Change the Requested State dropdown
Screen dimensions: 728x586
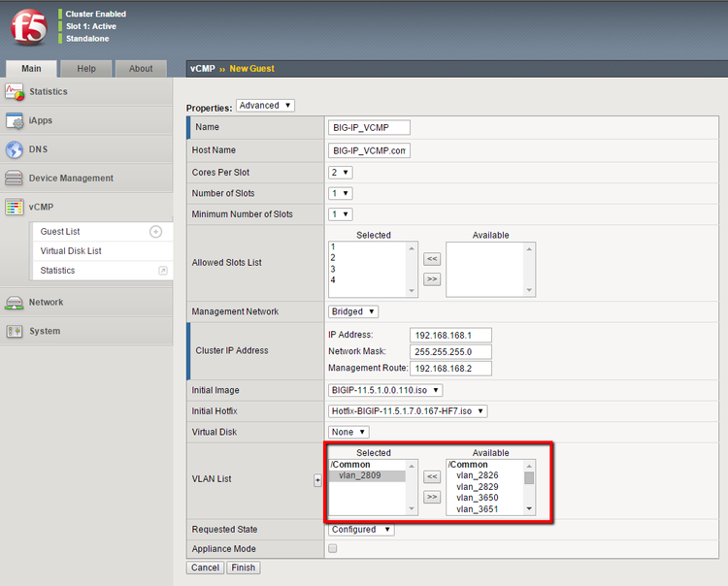361,530
